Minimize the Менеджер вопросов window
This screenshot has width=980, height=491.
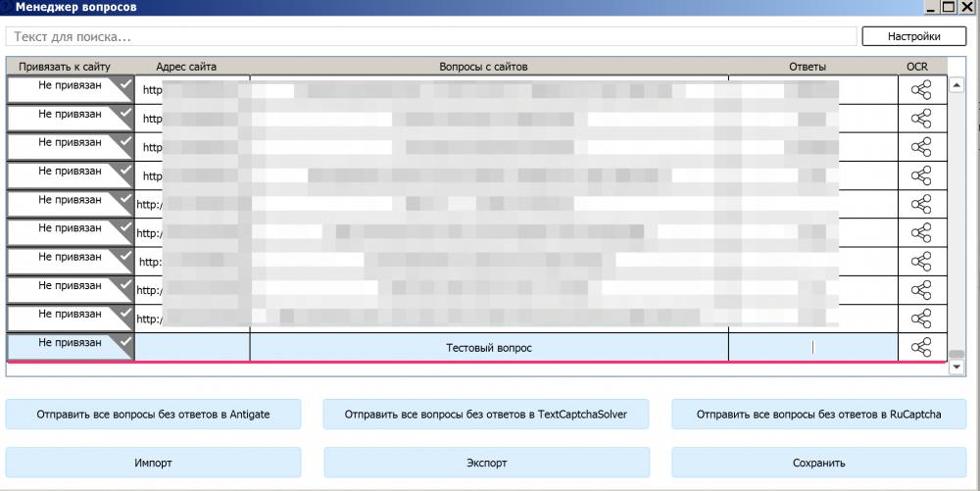[x=933, y=7]
